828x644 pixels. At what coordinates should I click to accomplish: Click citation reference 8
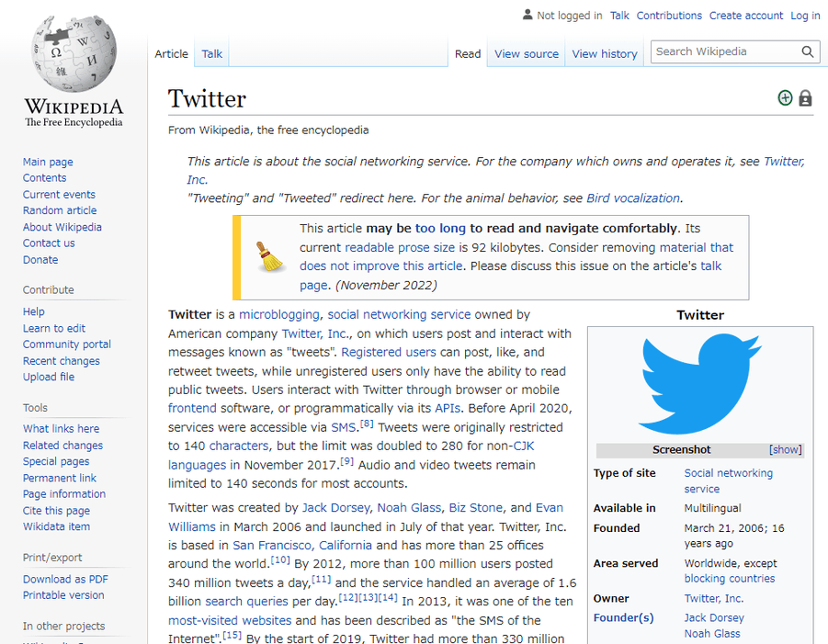367,424
